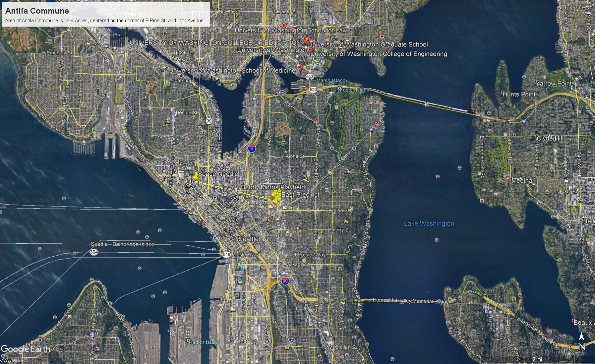This screenshot has height=364, width=595.
Task: Click the red medical bag icon
Action: tap(382, 35)
